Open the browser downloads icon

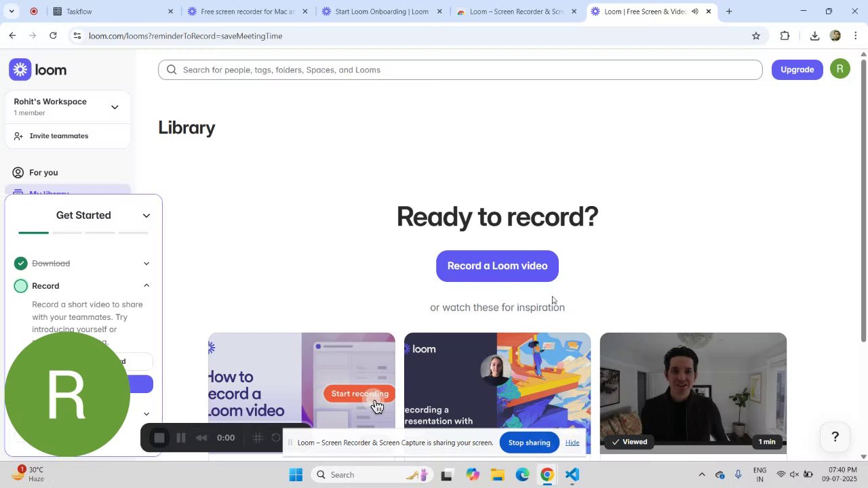(x=814, y=36)
